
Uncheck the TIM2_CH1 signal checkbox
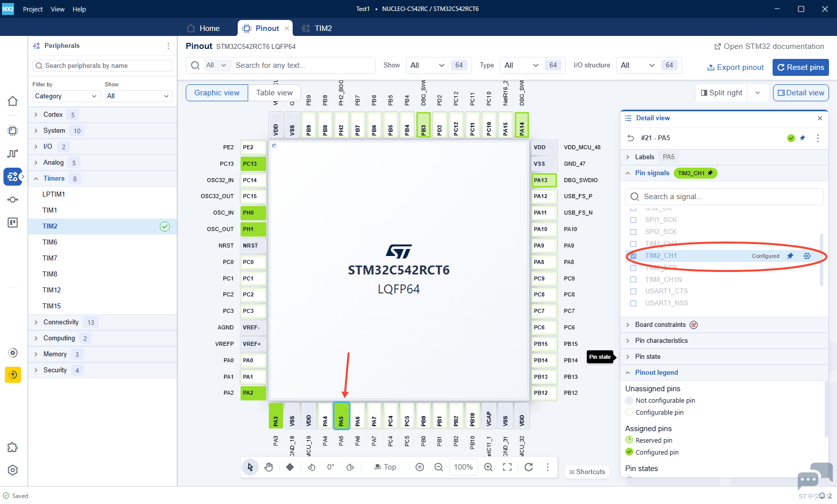pyautogui.click(x=633, y=256)
